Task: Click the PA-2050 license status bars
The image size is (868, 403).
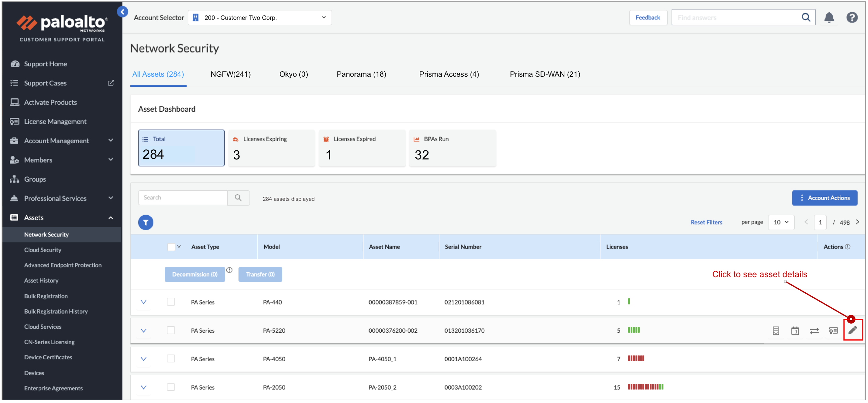Action: point(645,387)
